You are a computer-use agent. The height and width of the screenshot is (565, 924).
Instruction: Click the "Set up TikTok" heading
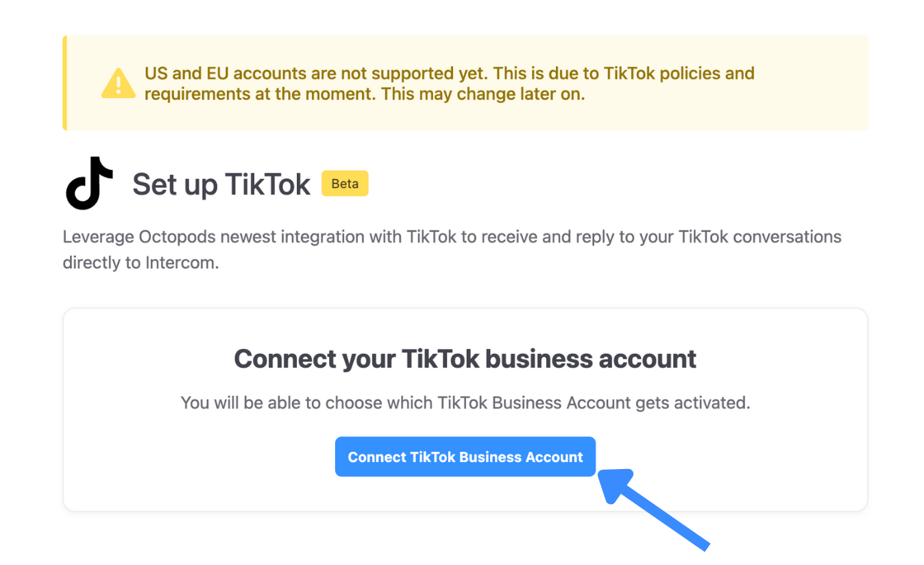(x=221, y=184)
